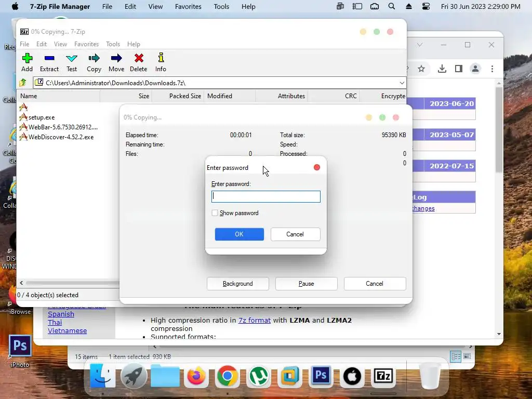Click the browser downloads icon
This screenshot has height=399, width=532.
point(442,69)
